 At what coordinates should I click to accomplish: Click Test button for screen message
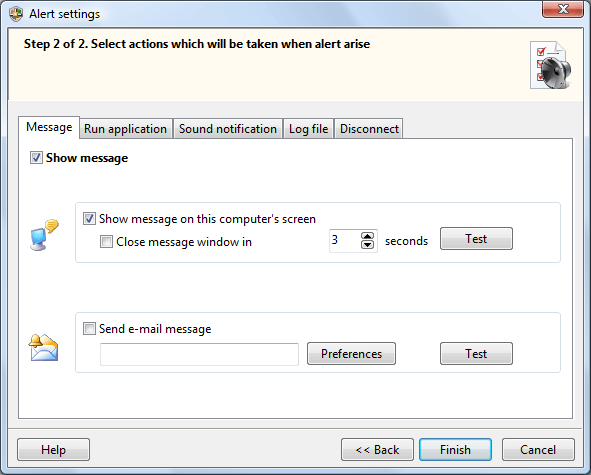(x=476, y=239)
